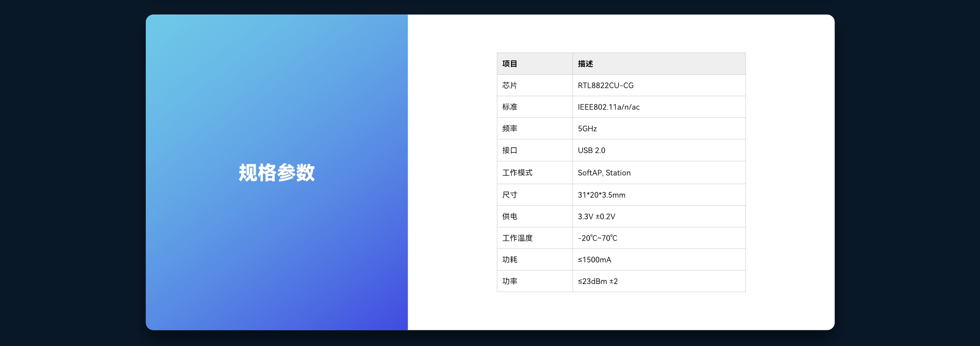Click the 规格参数 heading text
Viewport: 980px width, 346px height.
click(x=276, y=173)
